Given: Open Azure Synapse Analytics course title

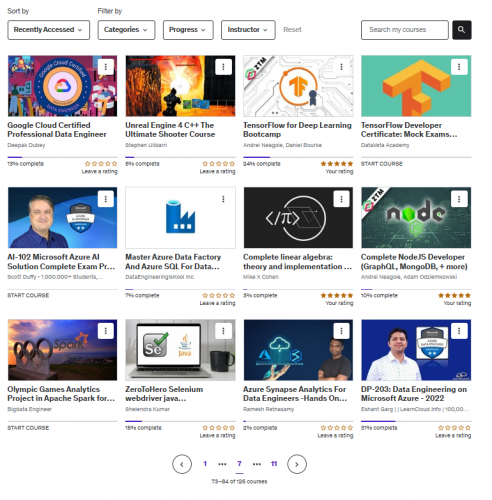Looking at the screenshot, I should coord(295,394).
